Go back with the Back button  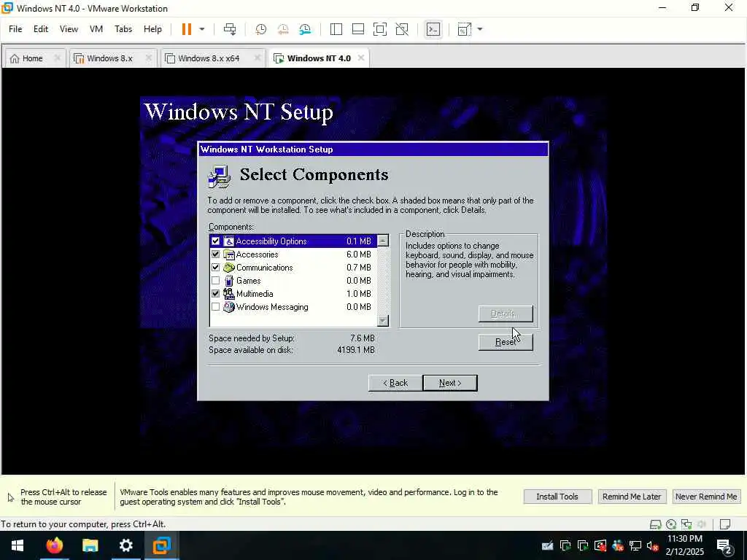[x=395, y=383]
